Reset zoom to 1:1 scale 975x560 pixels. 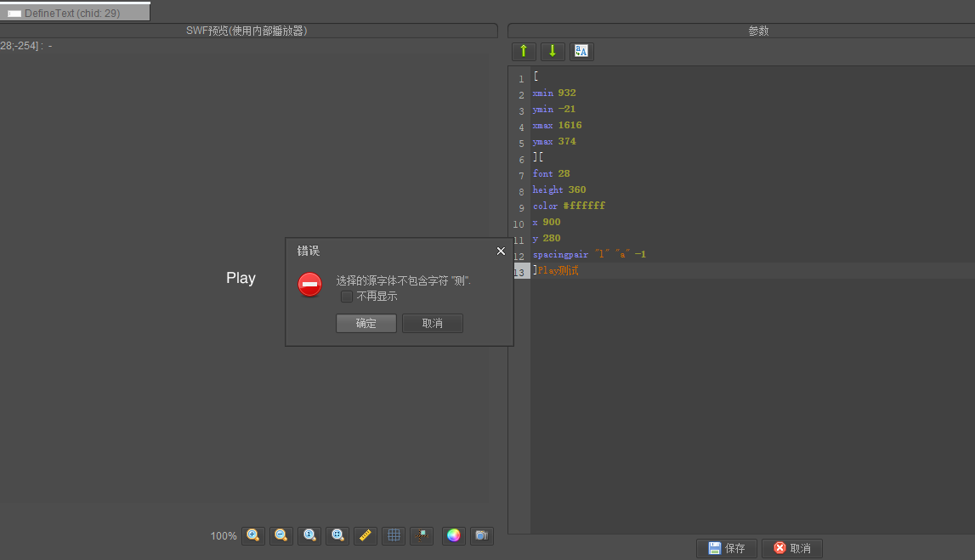point(309,535)
